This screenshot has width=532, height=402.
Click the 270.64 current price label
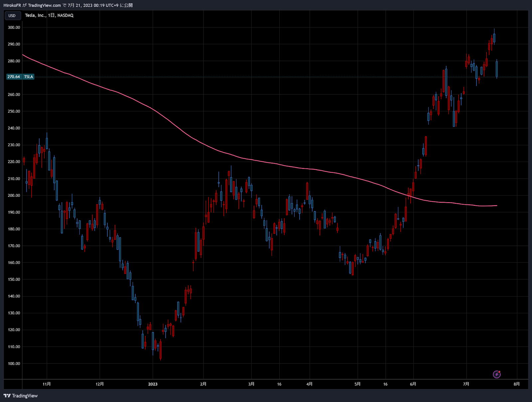14,77
